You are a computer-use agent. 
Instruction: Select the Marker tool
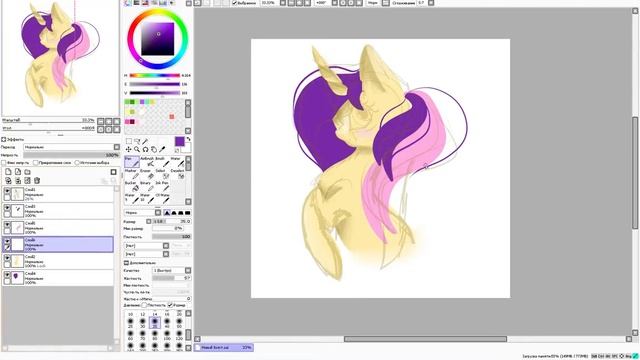coord(132,174)
